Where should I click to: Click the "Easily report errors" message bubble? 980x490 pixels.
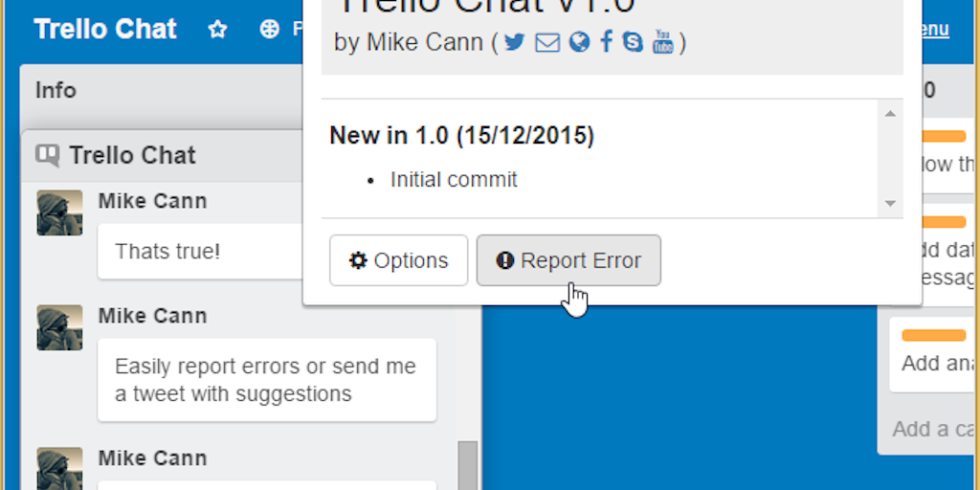coord(267,380)
